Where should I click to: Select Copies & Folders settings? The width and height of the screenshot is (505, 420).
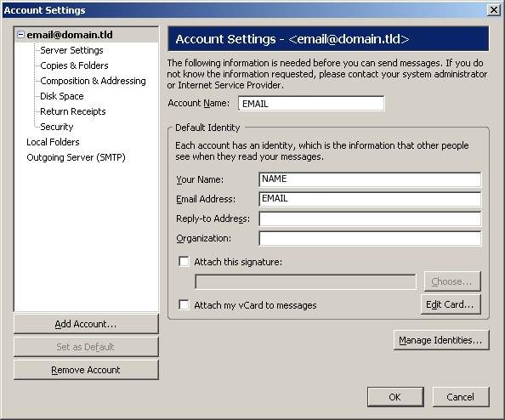click(x=74, y=65)
